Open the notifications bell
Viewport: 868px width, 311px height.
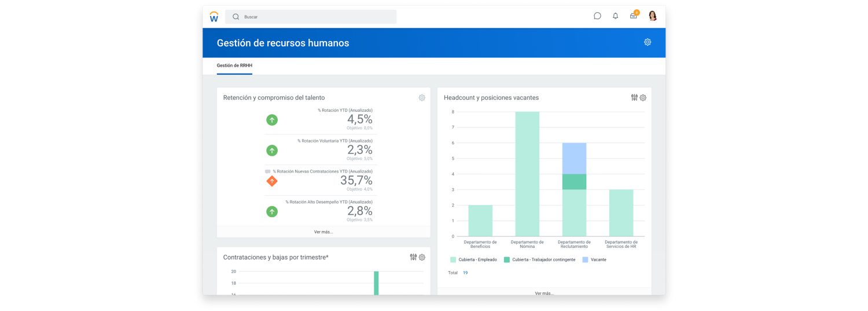(x=615, y=16)
